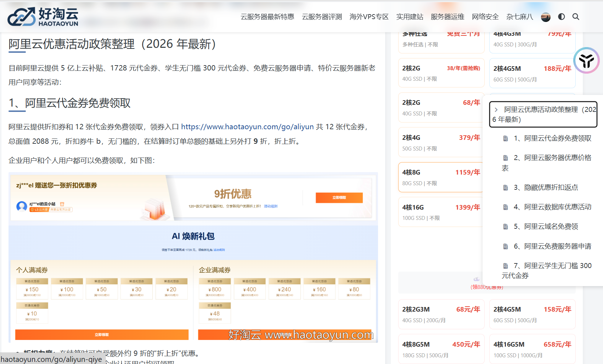This screenshot has height=364, width=603.
Task: Select the ¥48 enterprise coupon
Action: (x=215, y=313)
